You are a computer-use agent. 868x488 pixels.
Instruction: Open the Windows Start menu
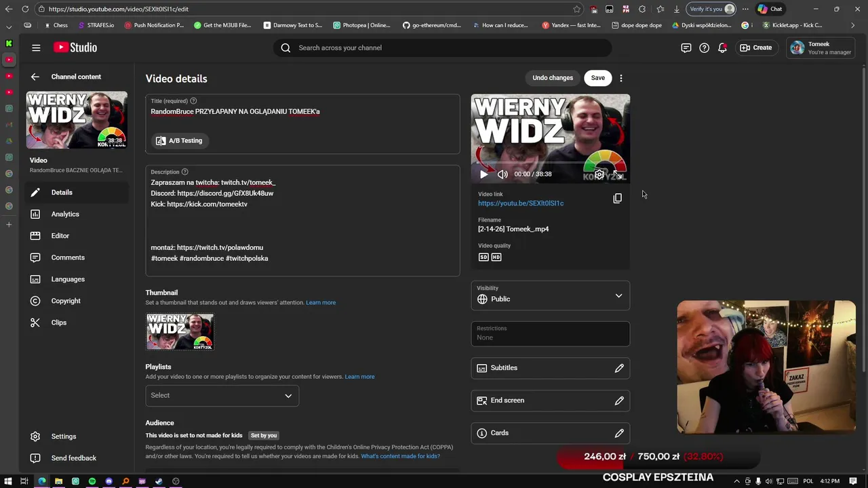point(7,481)
